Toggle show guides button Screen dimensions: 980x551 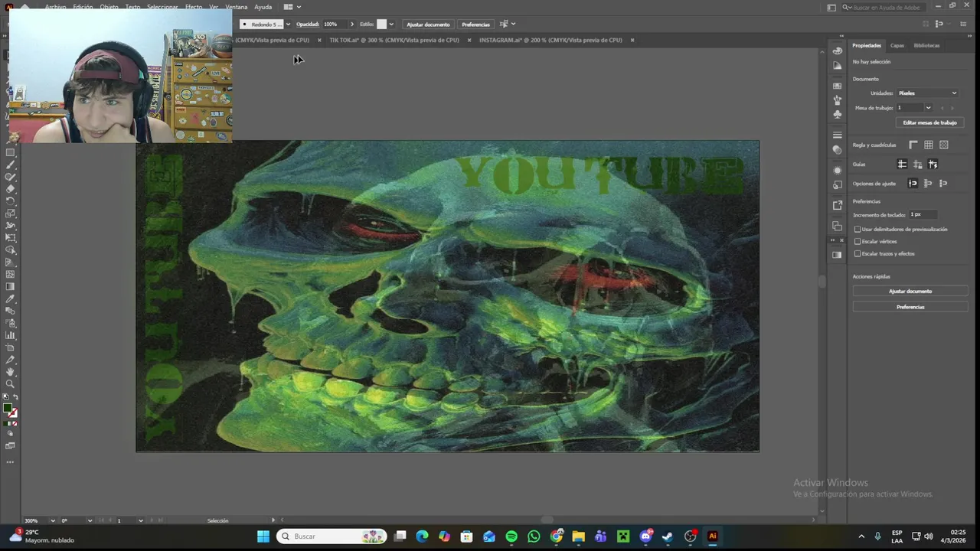point(902,165)
